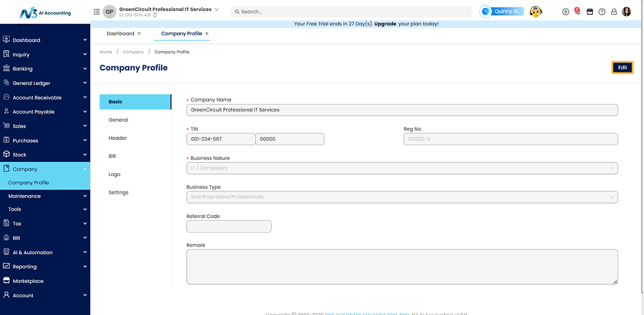Viewport: 644px width, 315px height.
Task: Close the Company Profile tab
Action: (x=207, y=33)
